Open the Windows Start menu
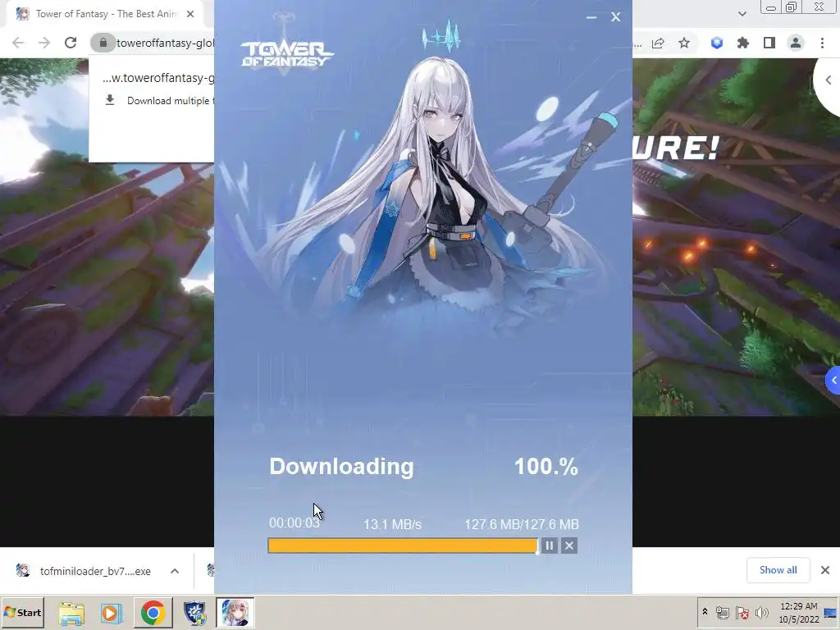The width and height of the screenshot is (840, 630). coord(22,612)
